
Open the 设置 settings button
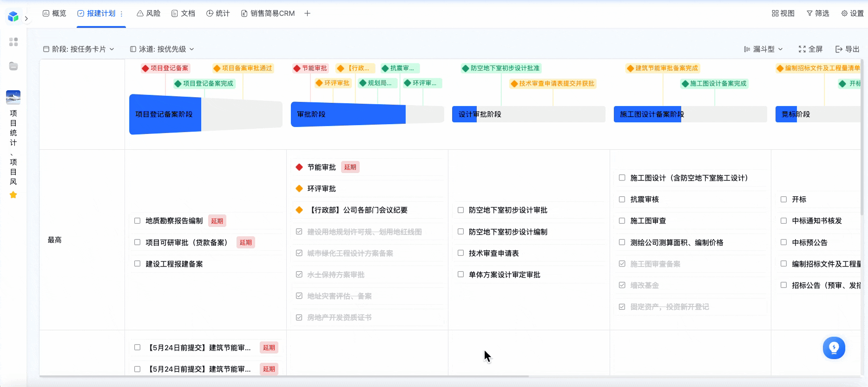tap(852, 13)
